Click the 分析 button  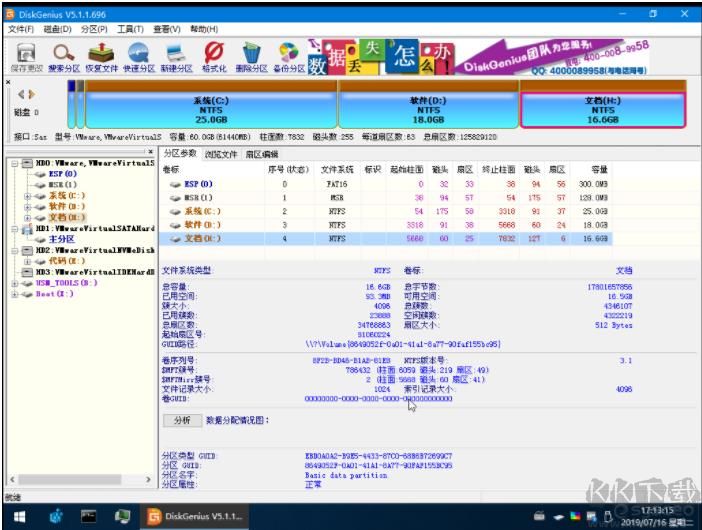[182, 420]
